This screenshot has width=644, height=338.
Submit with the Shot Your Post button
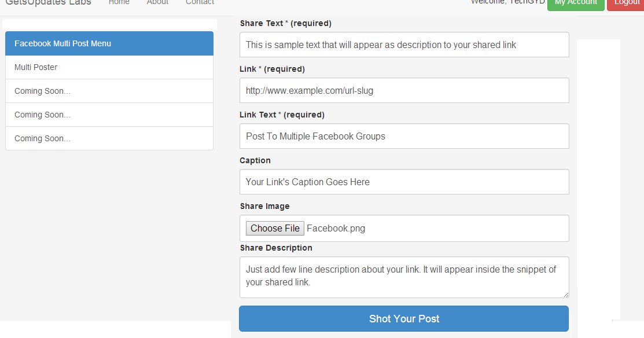(404, 319)
